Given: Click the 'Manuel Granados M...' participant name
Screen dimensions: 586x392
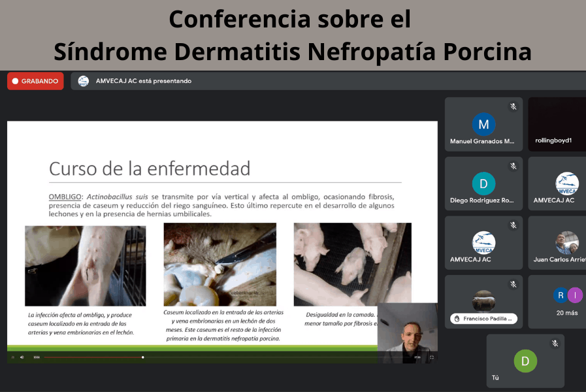Looking at the screenshot, I should [x=482, y=141].
